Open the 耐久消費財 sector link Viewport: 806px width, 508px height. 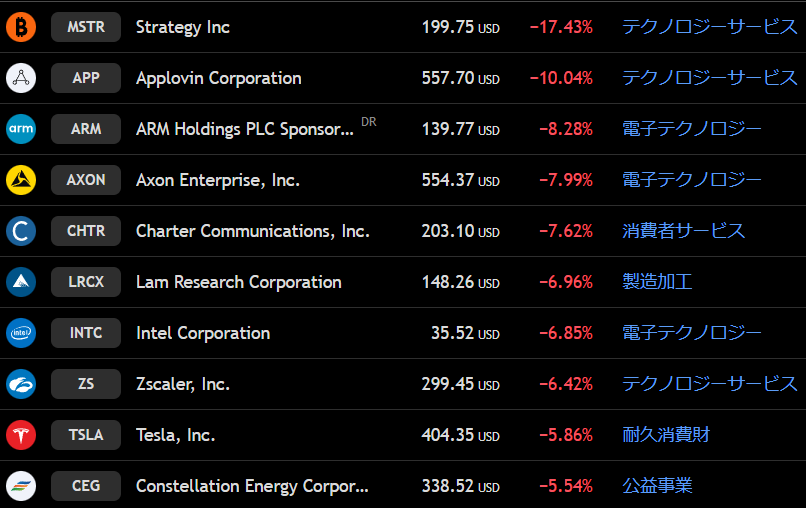click(667, 435)
